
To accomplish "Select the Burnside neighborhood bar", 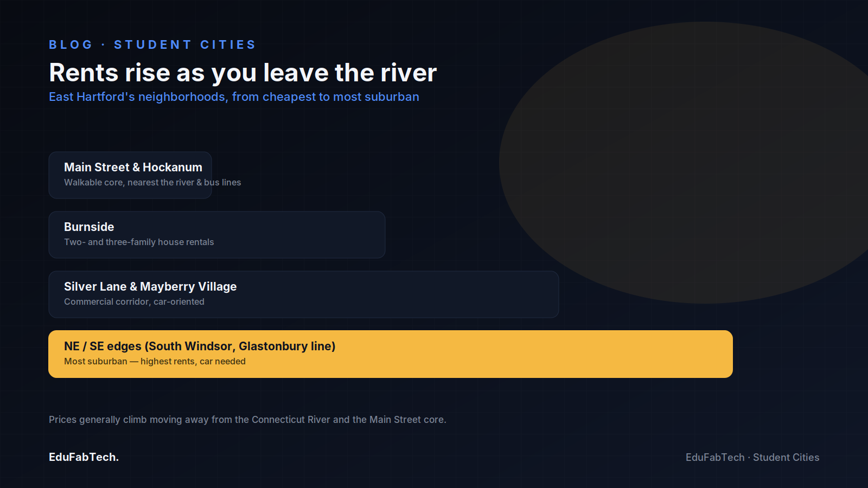I will tap(217, 235).
